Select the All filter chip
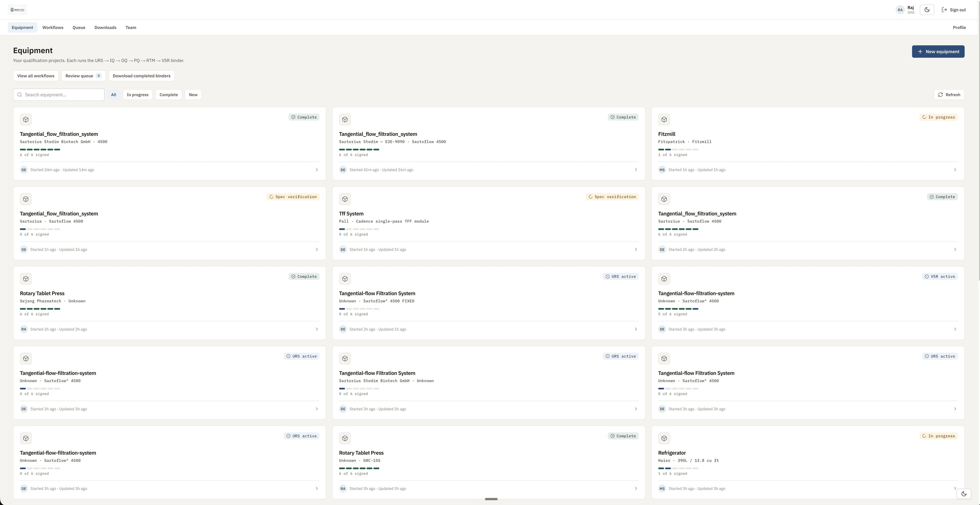This screenshot has width=980, height=505. tap(113, 95)
